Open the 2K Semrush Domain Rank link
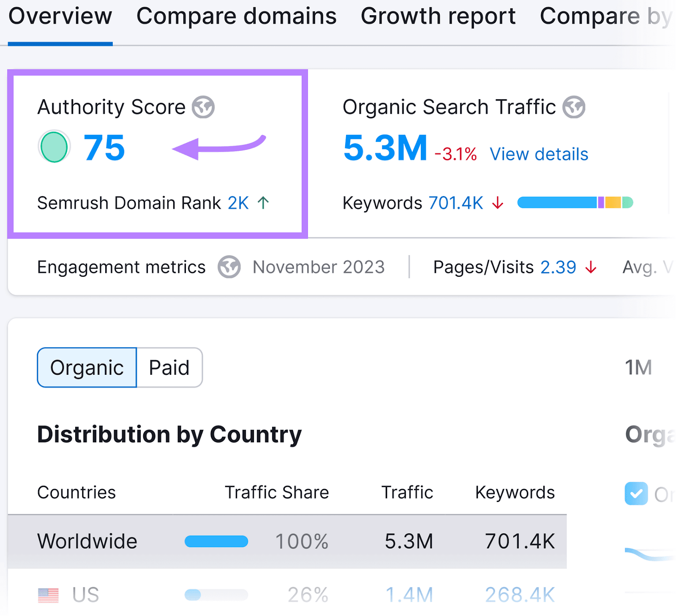This screenshot has height=616, width=676. 237,202
